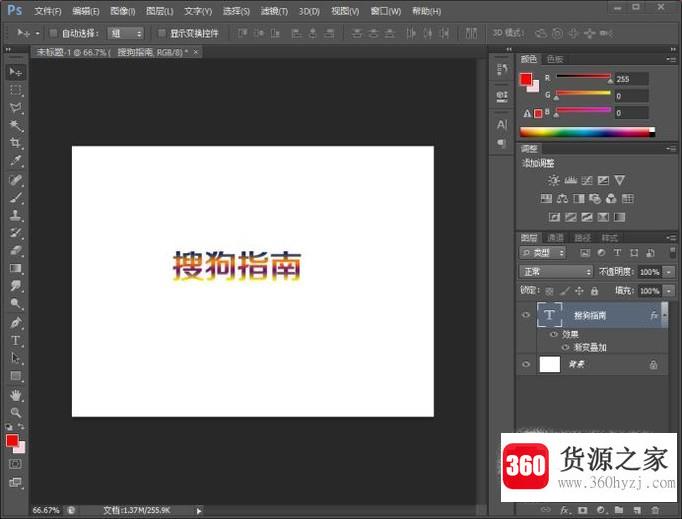Select the Path Selection tool
Viewport: 682px width, 519px height.
coord(16,358)
